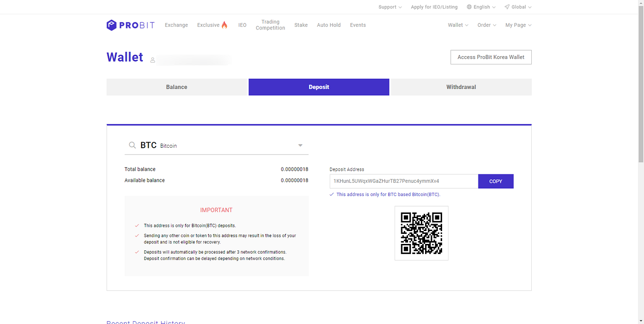Click Apply for IEO/Listing link

pos(434,7)
